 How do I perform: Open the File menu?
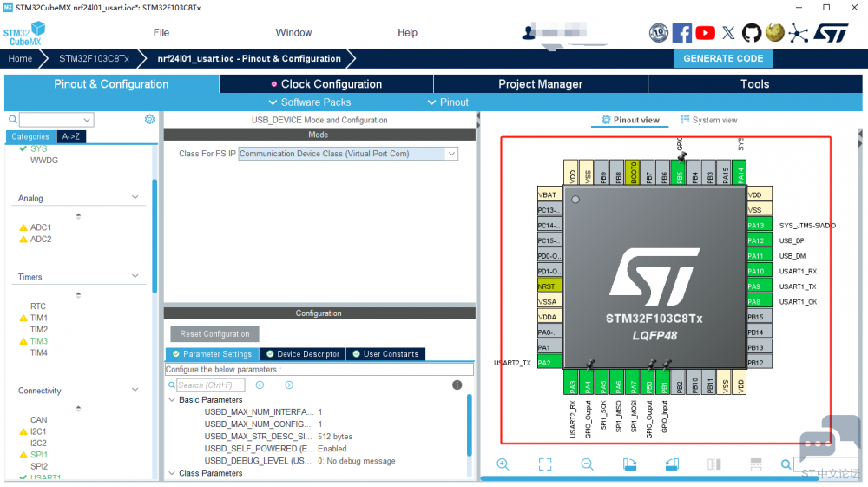tap(161, 33)
